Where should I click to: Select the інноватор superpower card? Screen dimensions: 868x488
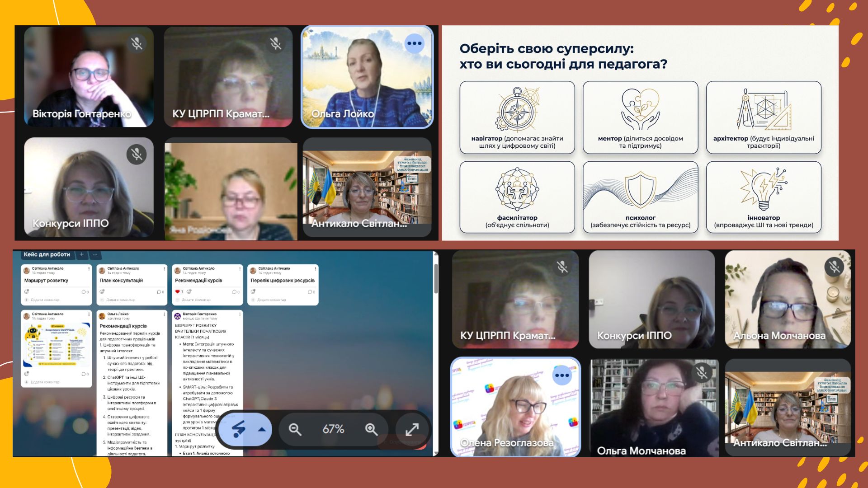[x=764, y=197]
